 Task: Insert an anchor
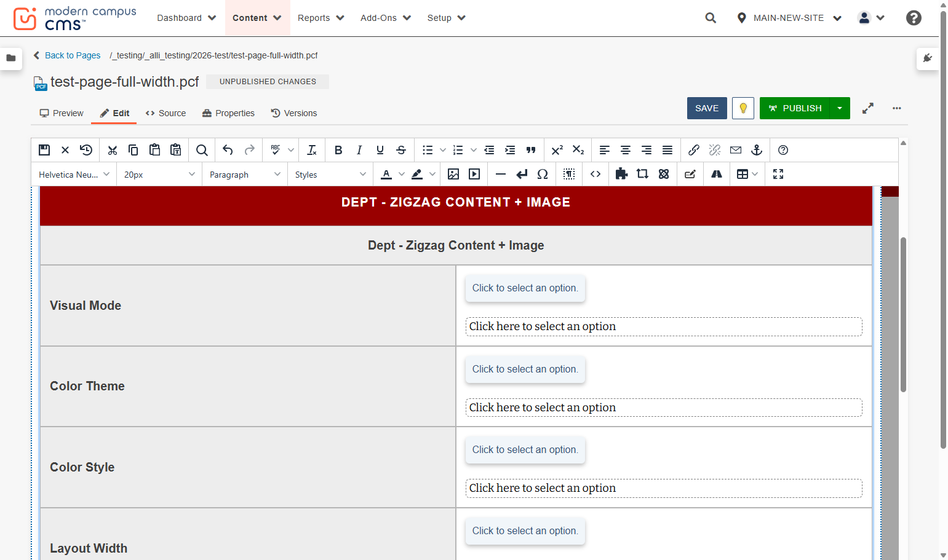pyautogui.click(x=757, y=150)
